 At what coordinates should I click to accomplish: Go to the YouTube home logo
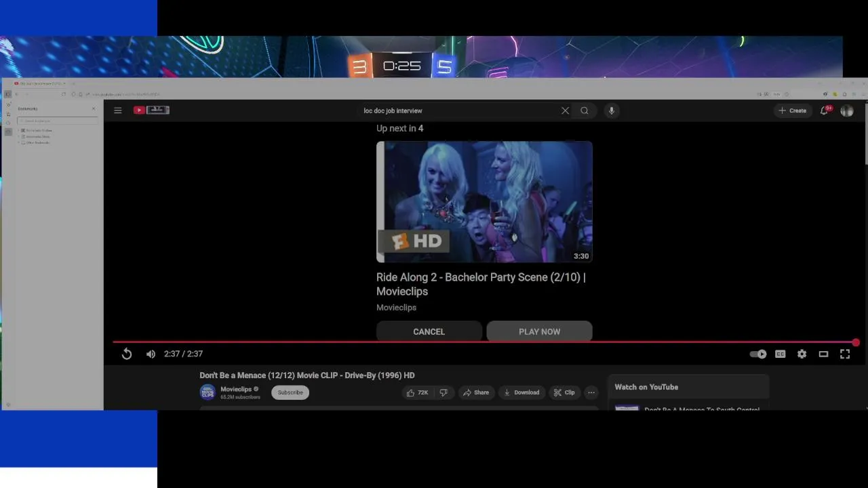tap(151, 110)
